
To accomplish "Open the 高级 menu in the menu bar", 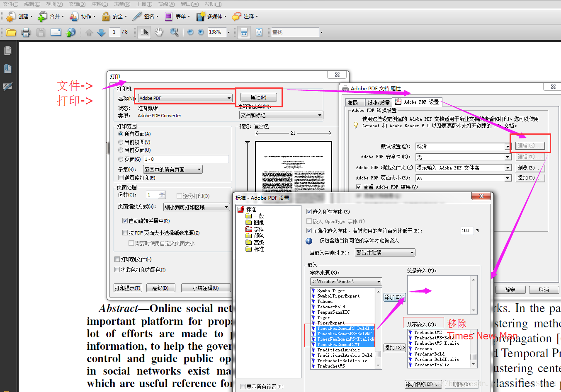I will tap(166, 4).
